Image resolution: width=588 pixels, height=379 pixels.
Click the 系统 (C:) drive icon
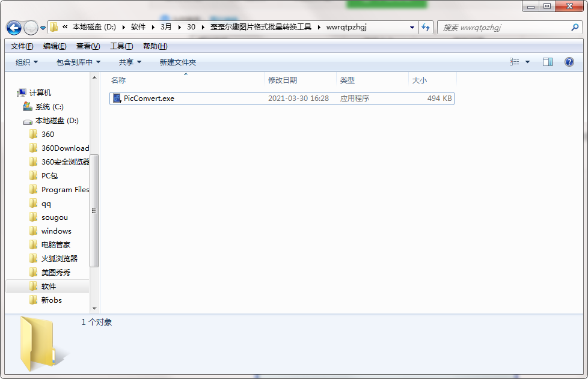pyautogui.click(x=28, y=107)
